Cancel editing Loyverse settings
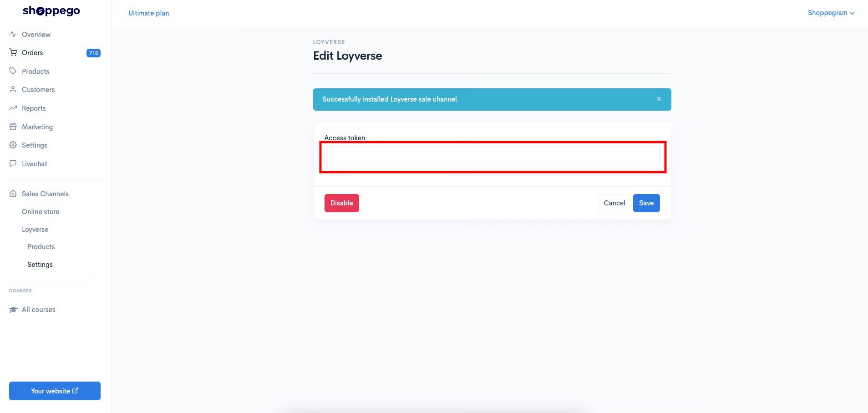Screen dimensions: 868x413 coord(614,203)
